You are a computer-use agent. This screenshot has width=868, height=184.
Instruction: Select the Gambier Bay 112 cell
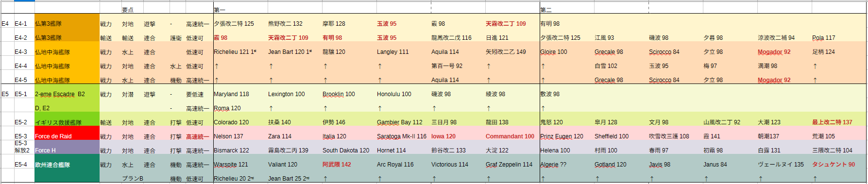(x=403, y=122)
